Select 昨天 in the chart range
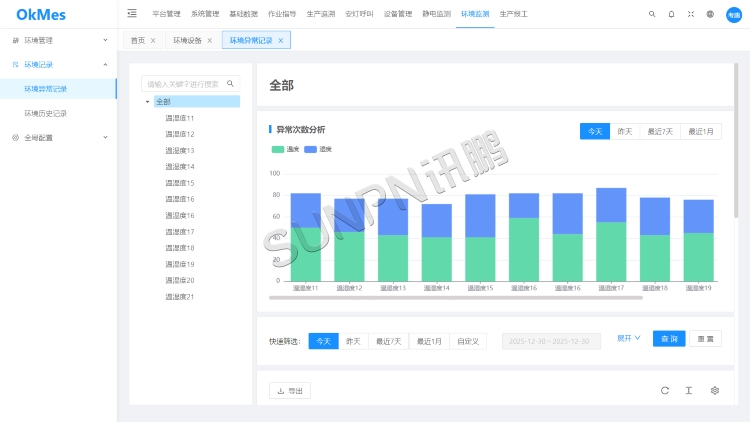Viewport: 750px width, 422px height. pyautogui.click(x=625, y=131)
